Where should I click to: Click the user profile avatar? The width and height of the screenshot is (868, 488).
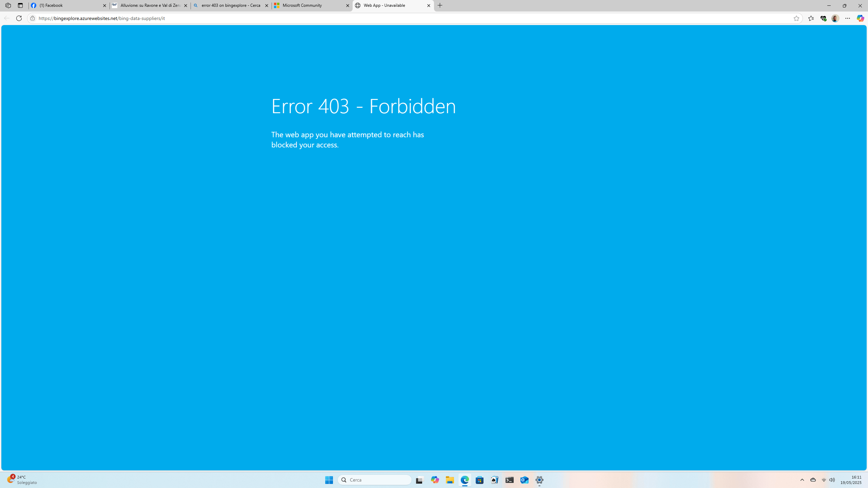835,19
